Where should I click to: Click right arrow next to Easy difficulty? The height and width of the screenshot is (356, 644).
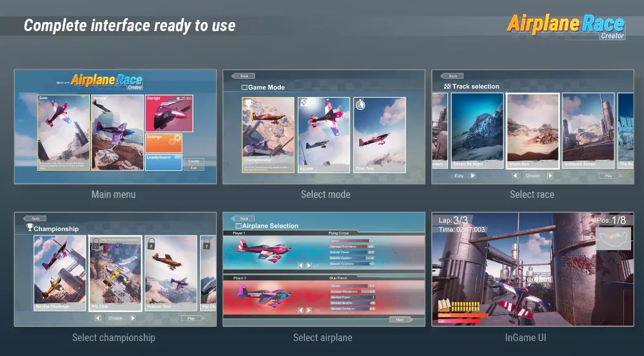pyautogui.click(x=472, y=176)
